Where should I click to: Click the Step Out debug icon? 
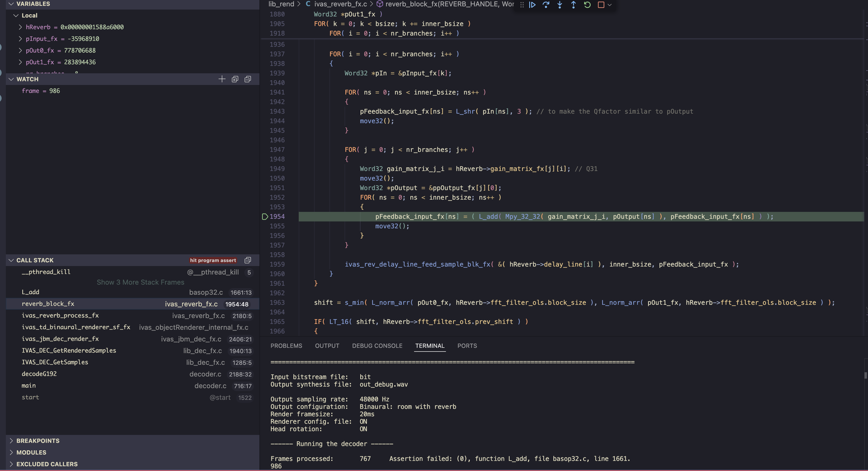tap(573, 5)
